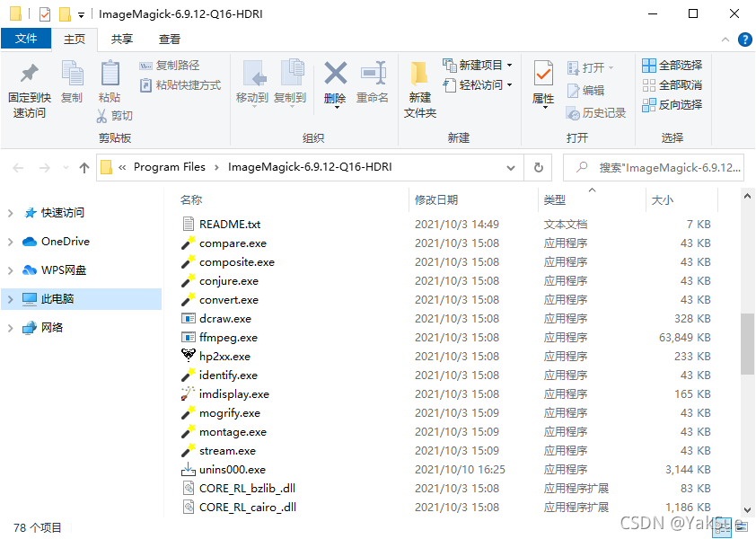Select the stream.exe file name

(227, 451)
